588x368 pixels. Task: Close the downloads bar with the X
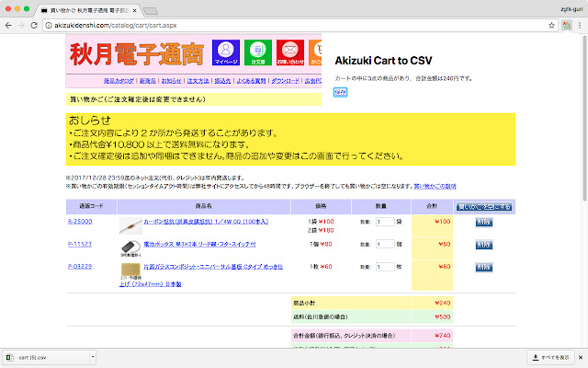coord(581,358)
